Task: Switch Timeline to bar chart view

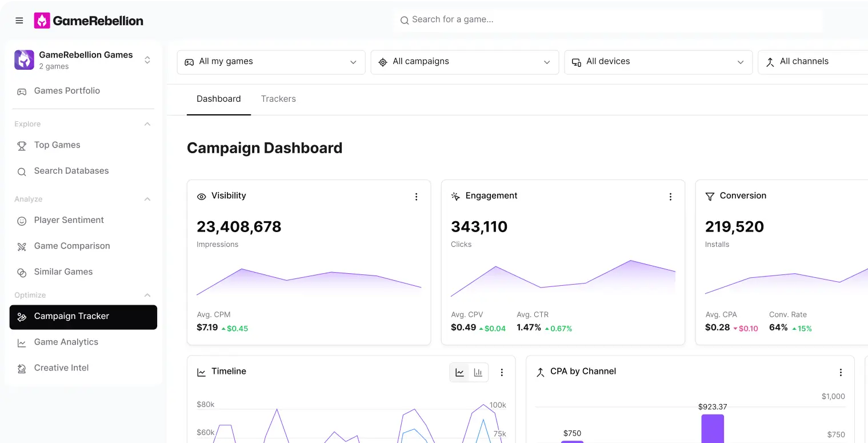Action: (478, 372)
